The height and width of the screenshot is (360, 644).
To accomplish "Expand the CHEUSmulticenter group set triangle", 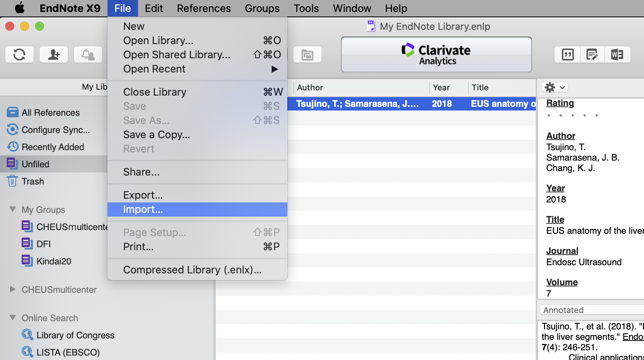I will 13,289.
